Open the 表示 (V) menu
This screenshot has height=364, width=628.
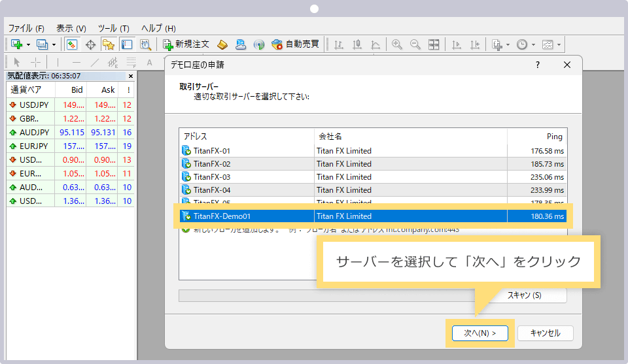coord(71,28)
